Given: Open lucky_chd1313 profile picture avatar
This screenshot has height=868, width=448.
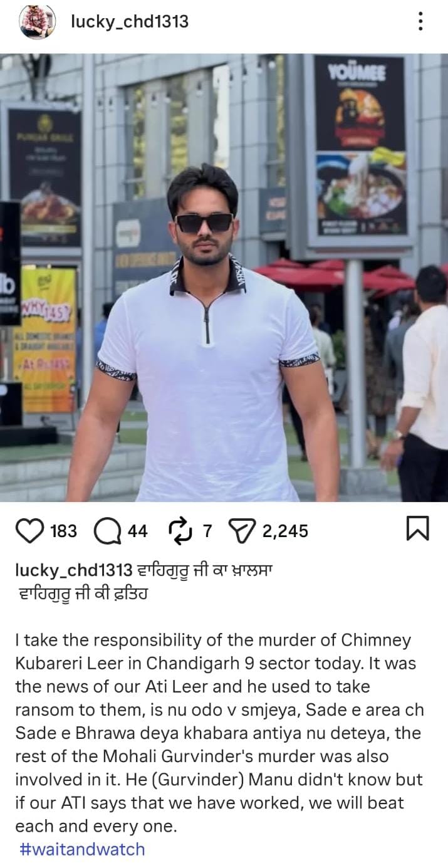Looking at the screenshot, I should point(38,22).
